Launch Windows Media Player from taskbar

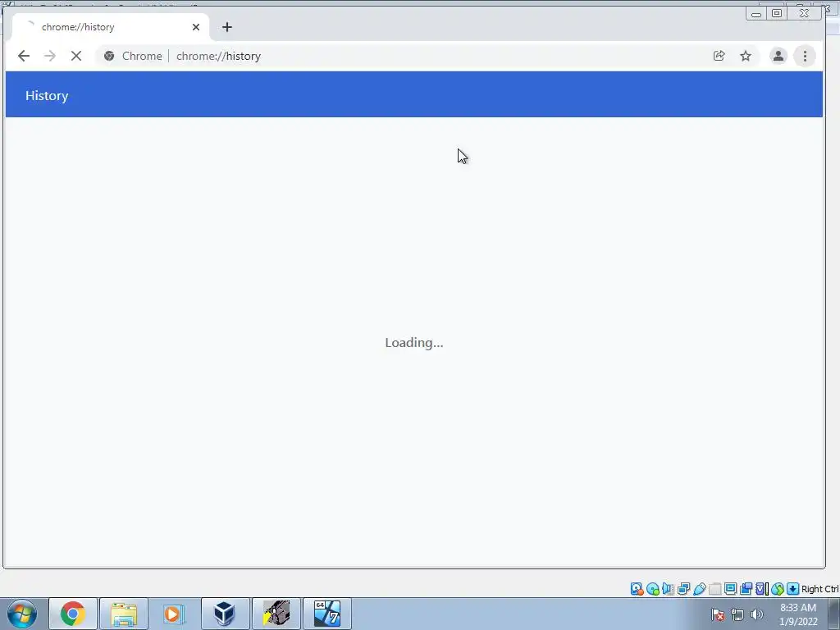(x=173, y=614)
